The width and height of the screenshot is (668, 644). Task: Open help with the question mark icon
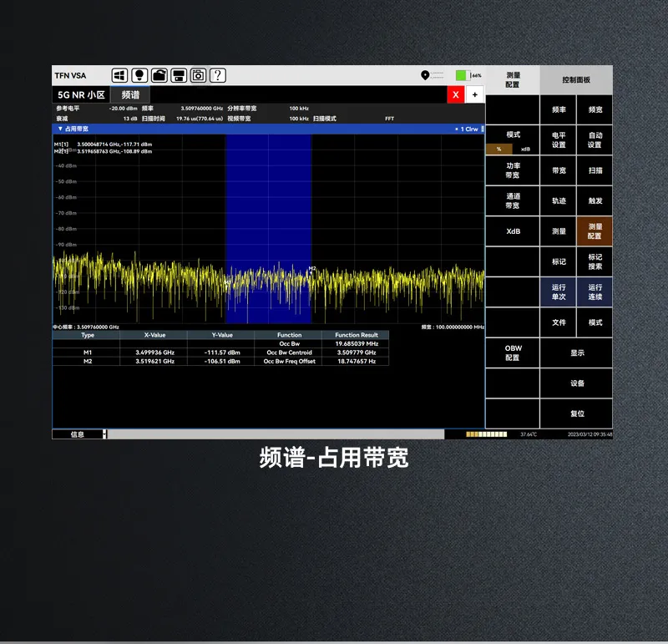[218, 76]
